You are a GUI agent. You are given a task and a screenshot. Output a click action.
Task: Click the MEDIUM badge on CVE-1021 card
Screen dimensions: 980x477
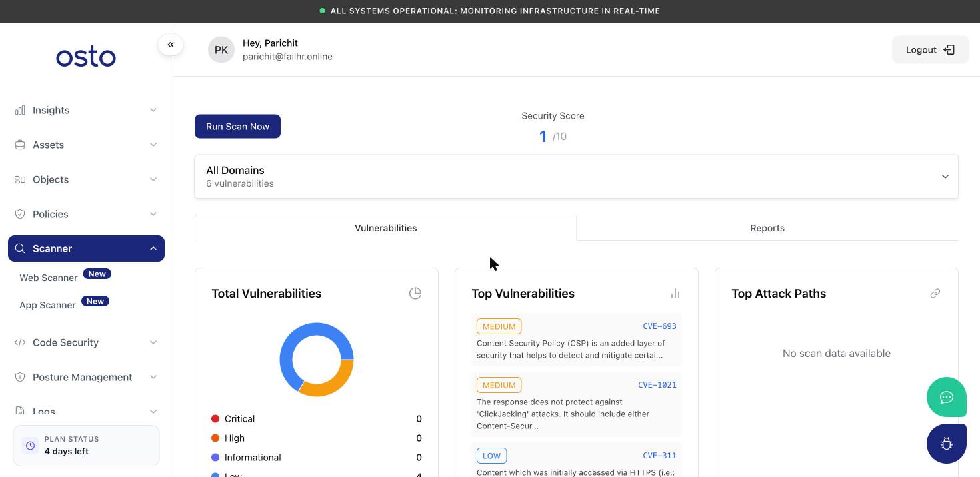(499, 385)
